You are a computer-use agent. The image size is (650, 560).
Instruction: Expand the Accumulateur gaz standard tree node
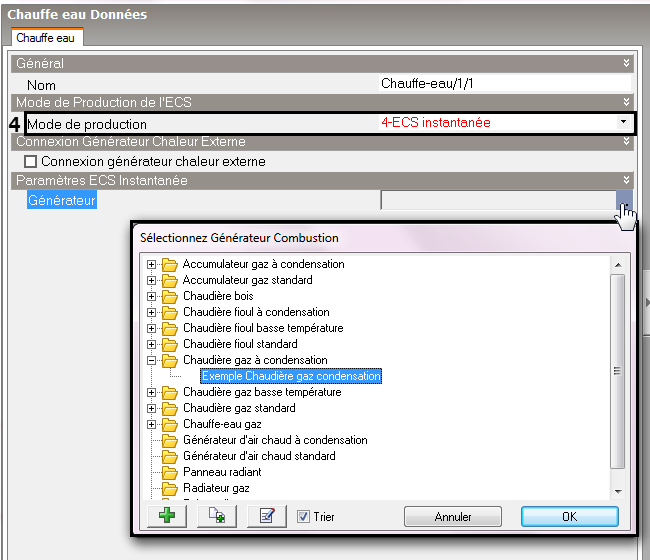(x=152, y=280)
